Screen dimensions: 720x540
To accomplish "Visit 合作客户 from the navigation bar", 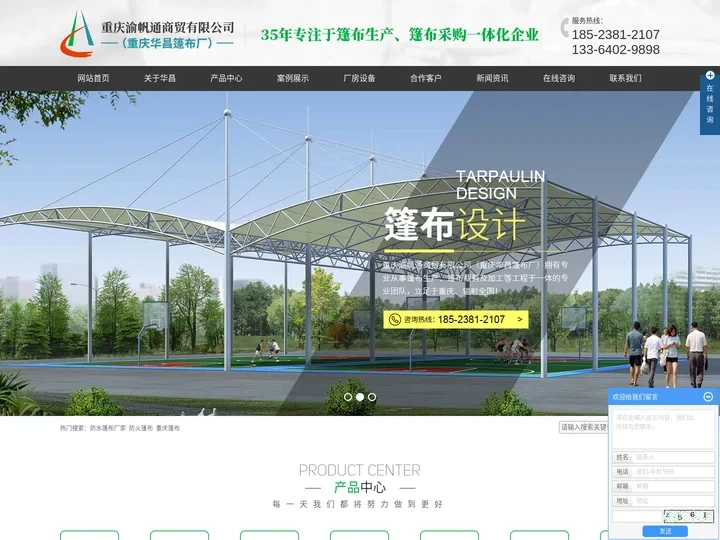I will [426, 78].
